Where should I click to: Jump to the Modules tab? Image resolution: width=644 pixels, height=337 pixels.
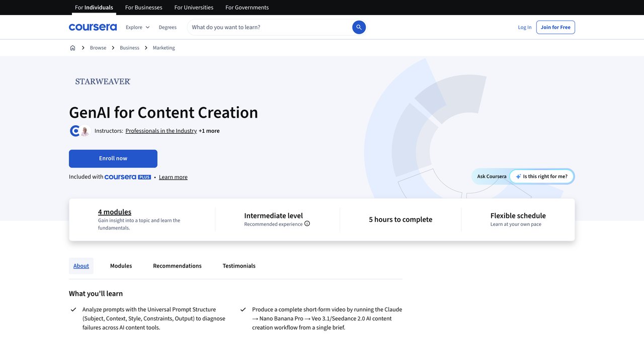[121, 266]
